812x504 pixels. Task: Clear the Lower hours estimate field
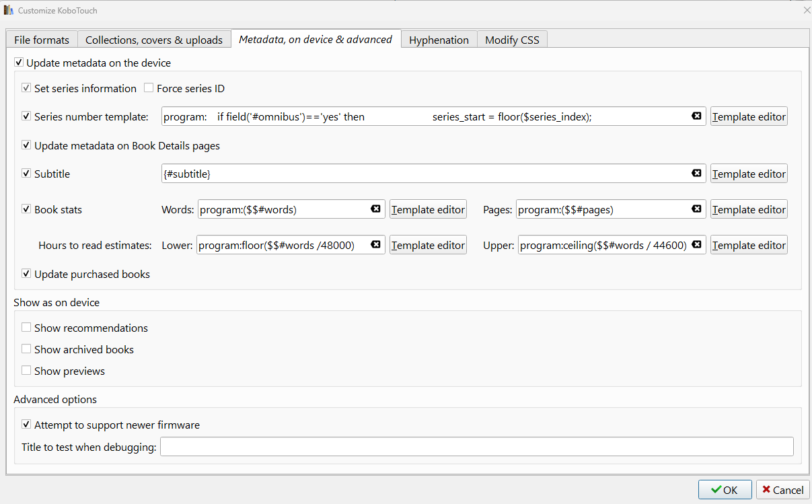tap(375, 245)
